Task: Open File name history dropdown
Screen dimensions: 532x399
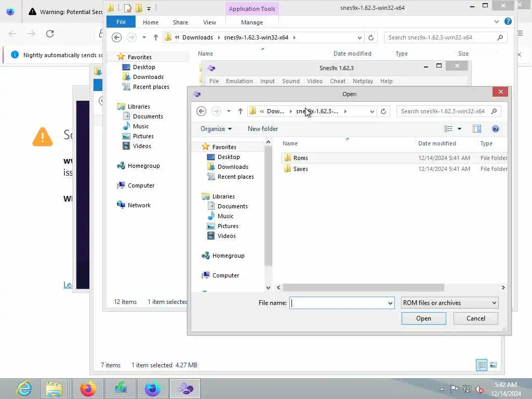Action: coord(390,303)
